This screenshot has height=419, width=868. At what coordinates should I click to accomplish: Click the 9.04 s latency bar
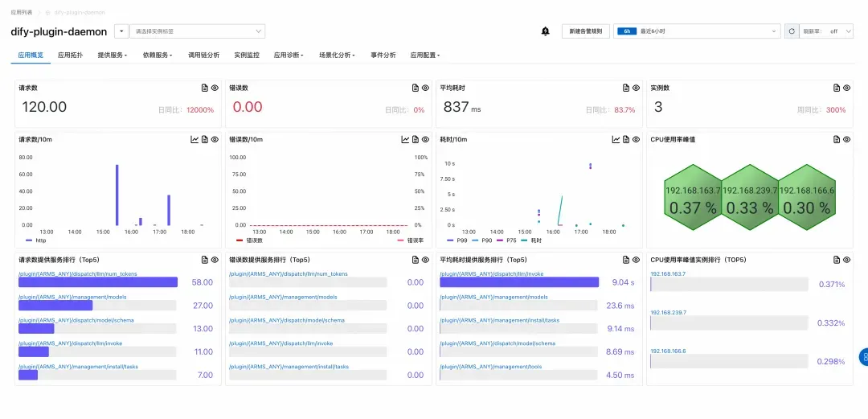pyautogui.click(x=519, y=282)
